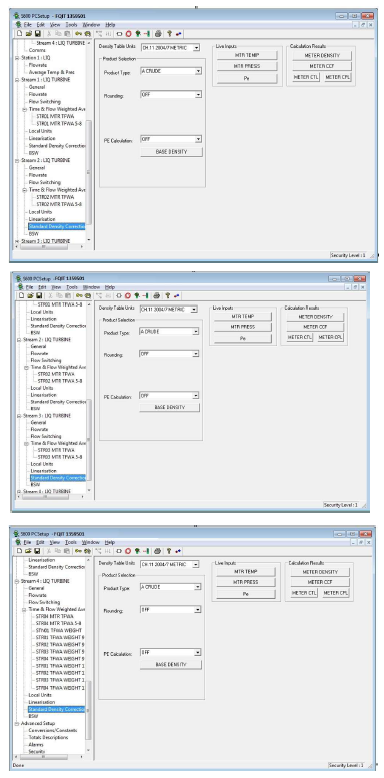
Task: Collapse Stream 4 : LIQ TURBINE node in bottom tree
Action: [x=16, y=581]
